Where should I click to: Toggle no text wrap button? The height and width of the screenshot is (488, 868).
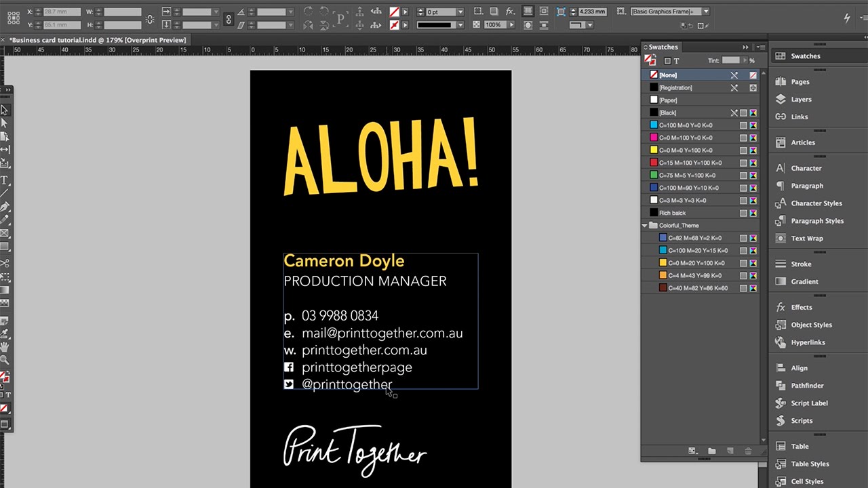528,12
